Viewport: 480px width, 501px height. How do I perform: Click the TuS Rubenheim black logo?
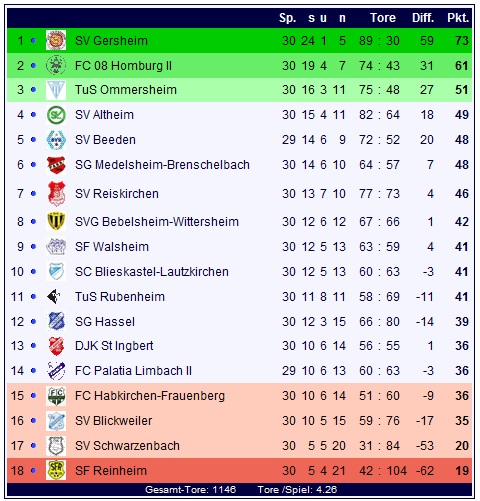54,296
